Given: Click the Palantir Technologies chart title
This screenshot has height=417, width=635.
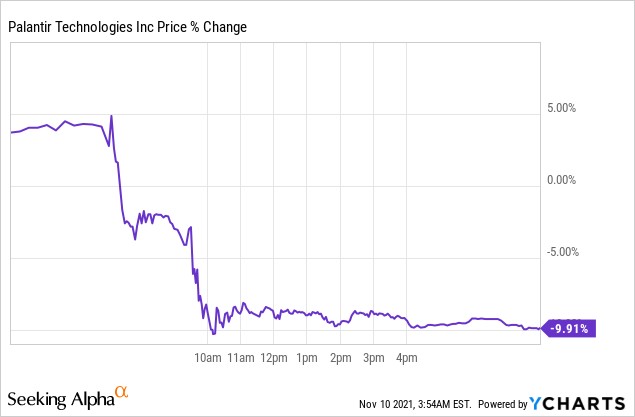Looking at the screenshot, I should click(127, 27).
